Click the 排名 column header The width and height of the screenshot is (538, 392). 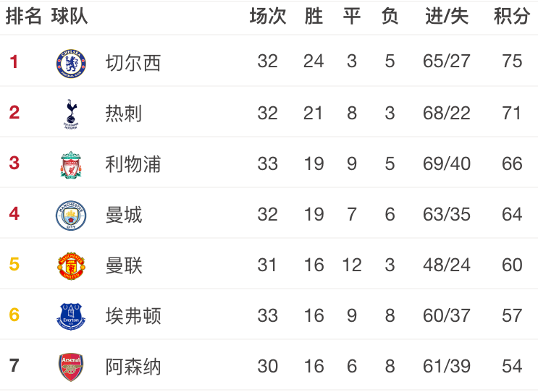(x=23, y=16)
